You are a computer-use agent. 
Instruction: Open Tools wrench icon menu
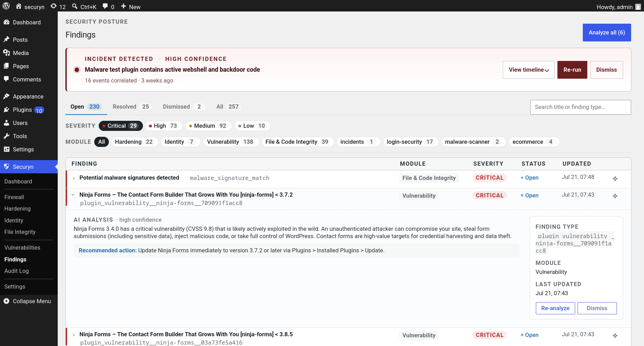[6, 136]
